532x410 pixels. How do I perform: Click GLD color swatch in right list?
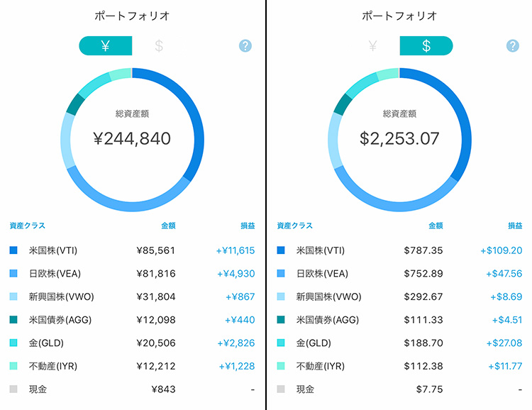click(x=281, y=343)
